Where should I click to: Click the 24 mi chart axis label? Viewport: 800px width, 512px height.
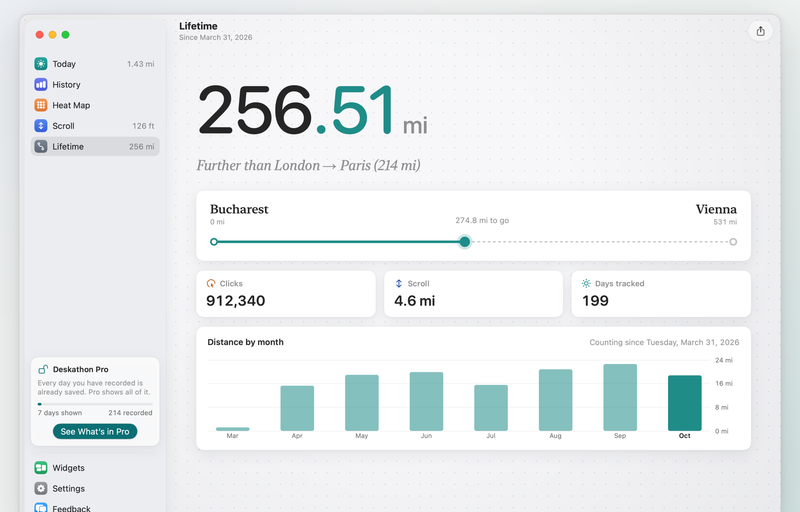[723, 360]
